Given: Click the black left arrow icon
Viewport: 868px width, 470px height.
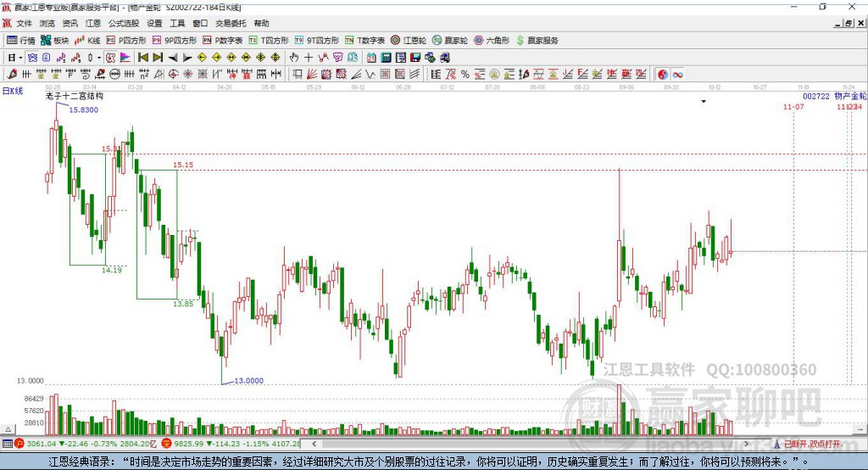Looking at the screenshot, I should click(173, 58).
